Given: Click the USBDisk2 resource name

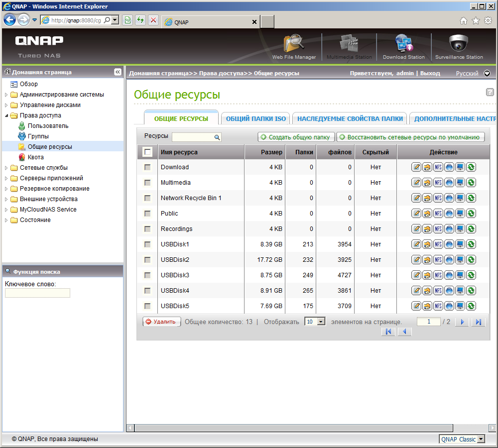Looking at the screenshot, I should click(175, 260).
